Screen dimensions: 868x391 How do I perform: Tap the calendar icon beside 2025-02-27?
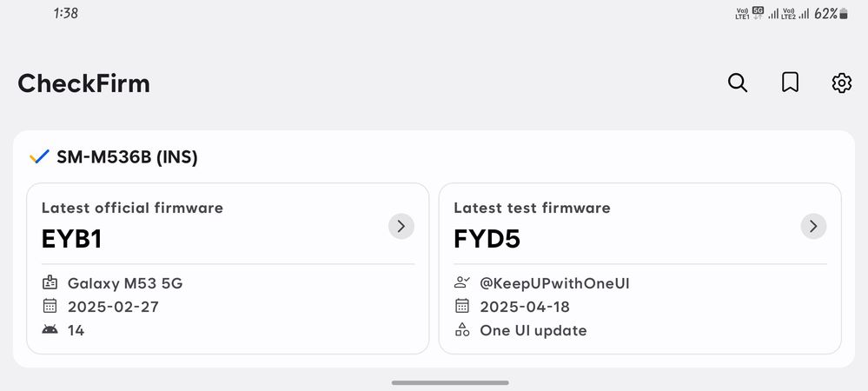tap(50, 306)
